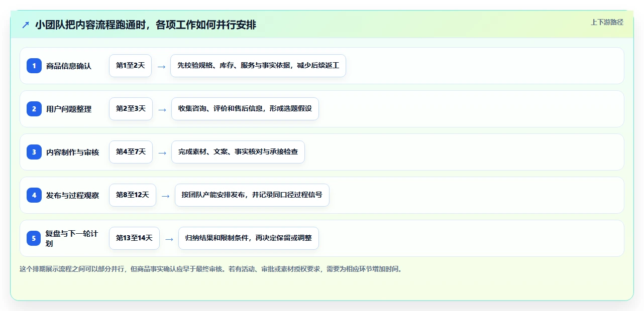Click the 第13至14天 time chip
Viewport: 644px width, 311px height.
point(134,238)
